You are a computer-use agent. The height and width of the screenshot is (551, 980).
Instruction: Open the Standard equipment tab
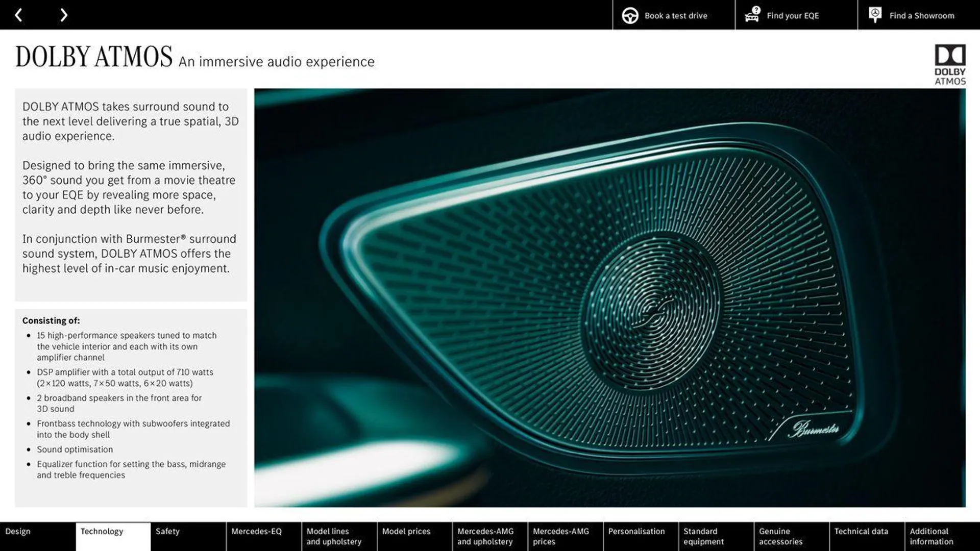click(717, 536)
